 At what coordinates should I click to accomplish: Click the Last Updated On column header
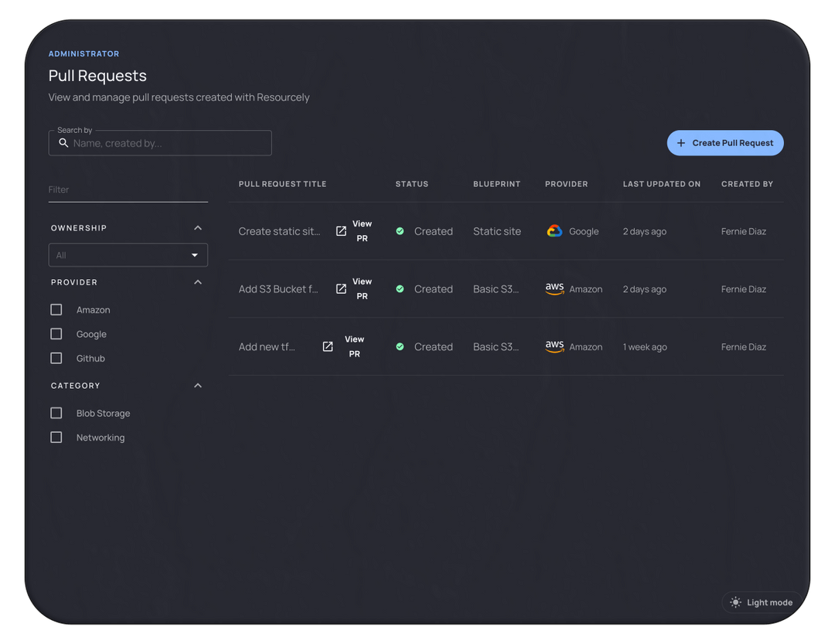(661, 184)
